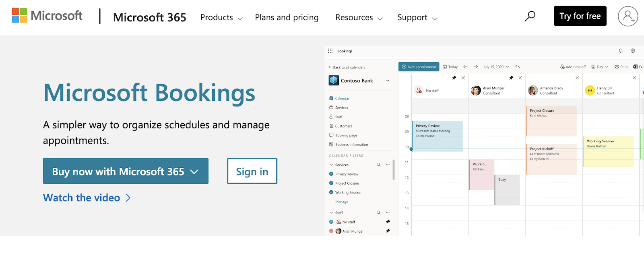644x256 pixels.
Task: Close the Amanda Brady column
Action: (x=578, y=78)
